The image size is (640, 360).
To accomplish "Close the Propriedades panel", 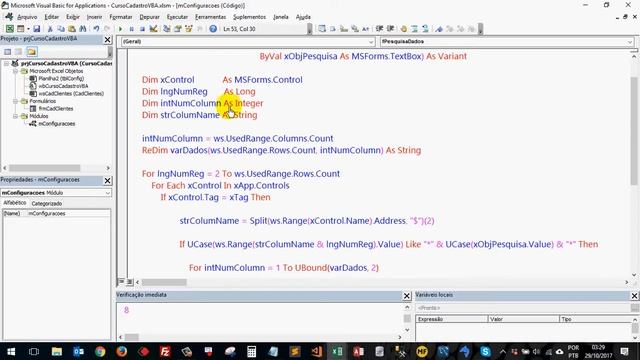I will [x=107, y=180].
